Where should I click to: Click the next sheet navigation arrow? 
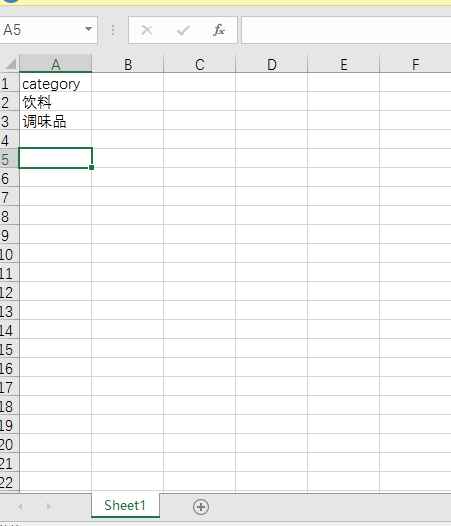click(x=49, y=506)
